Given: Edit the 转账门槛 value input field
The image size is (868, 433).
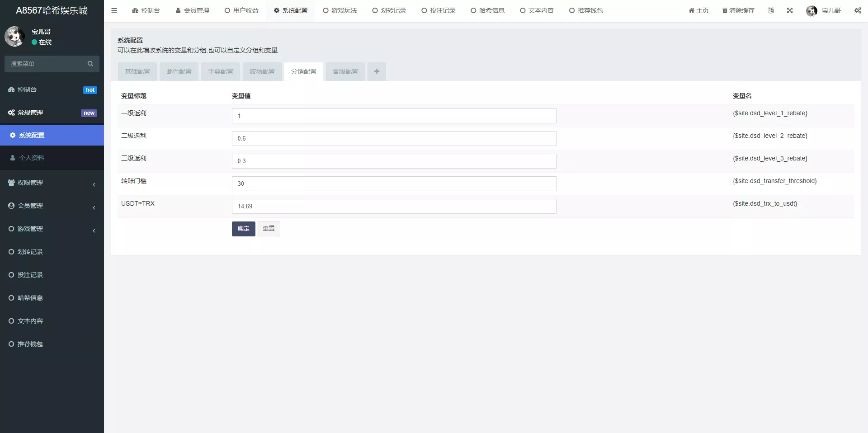Looking at the screenshot, I should 393,184.
